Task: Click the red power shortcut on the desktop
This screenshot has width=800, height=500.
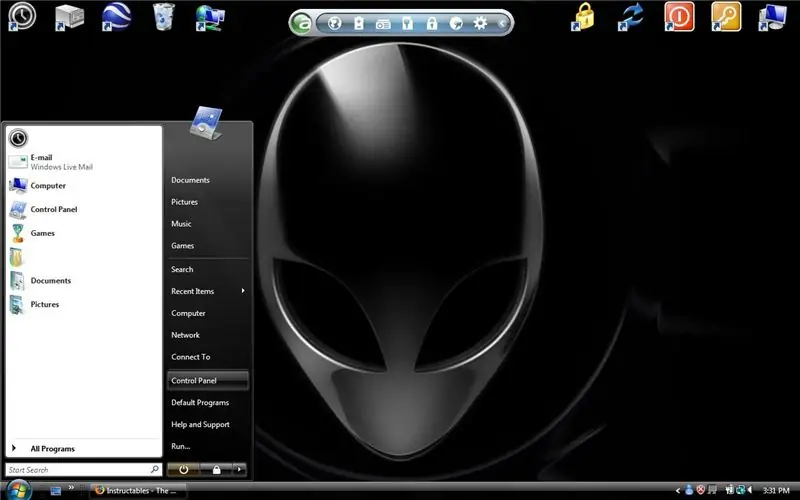Action: pyautogui.click(x=679, y=16)
